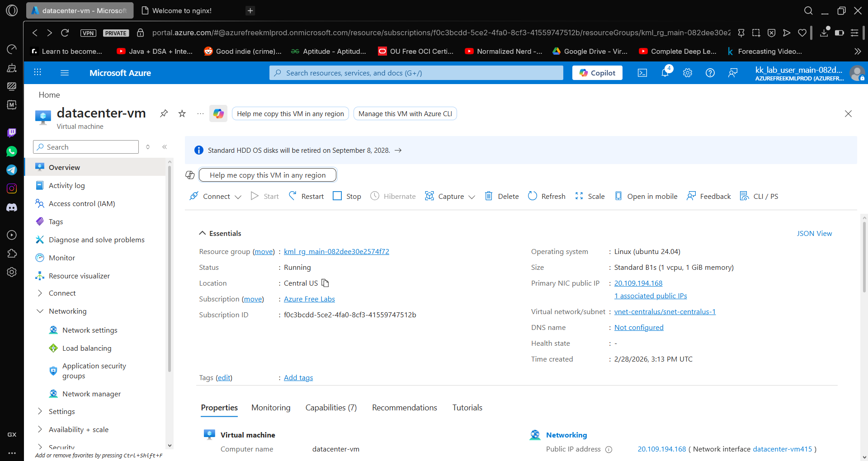Viewport: 868px width, 461px height.
Task: Open the Azure Free Labs subscription link
Action: [x=309, y=299]
